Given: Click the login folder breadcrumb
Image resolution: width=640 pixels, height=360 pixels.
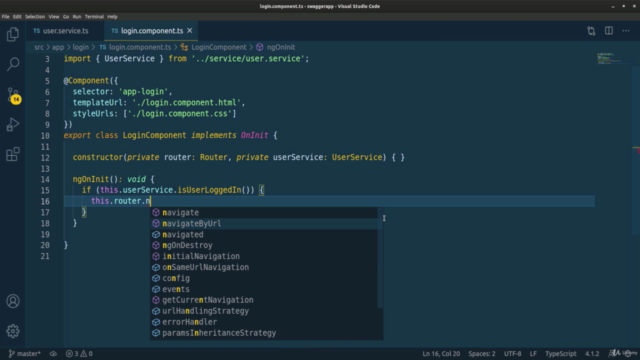Looking at the screenshot, I should click(80, 47).
